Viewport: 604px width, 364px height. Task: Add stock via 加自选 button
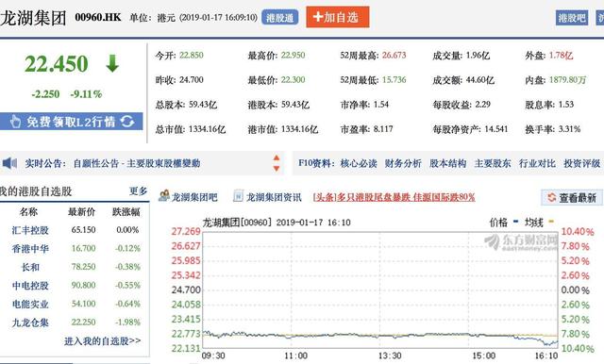point(338,17)
